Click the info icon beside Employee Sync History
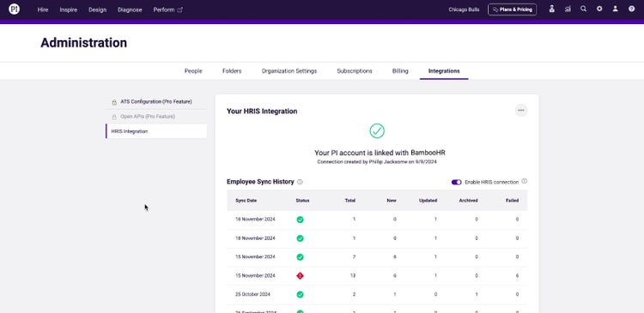 tap(300, 182)
